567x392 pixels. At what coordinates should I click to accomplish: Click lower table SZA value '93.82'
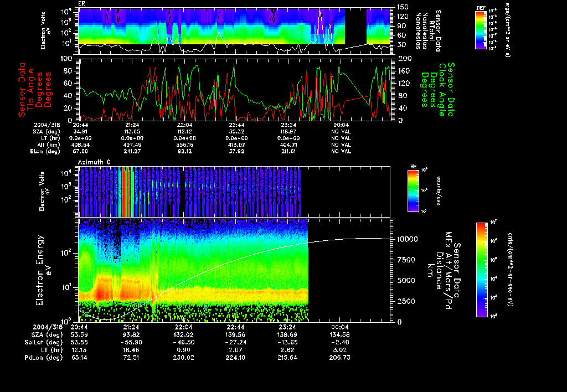(132, 335)
